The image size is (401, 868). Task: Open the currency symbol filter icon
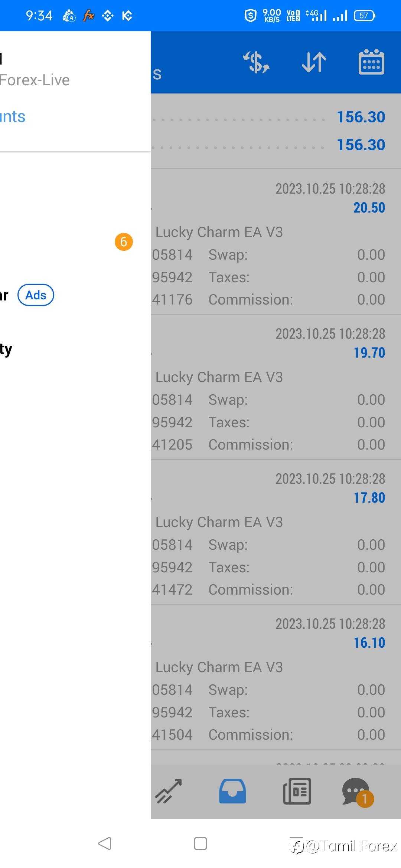tap(256, 62)
